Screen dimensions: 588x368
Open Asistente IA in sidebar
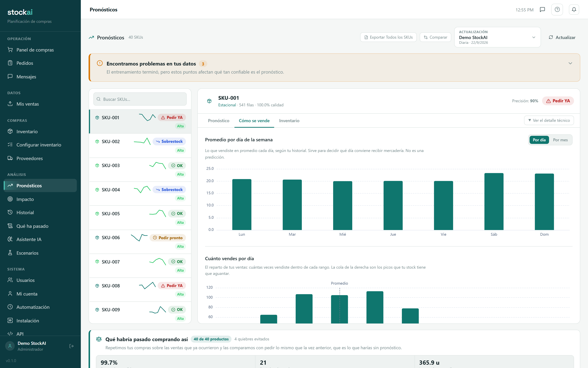click(40, 239)
